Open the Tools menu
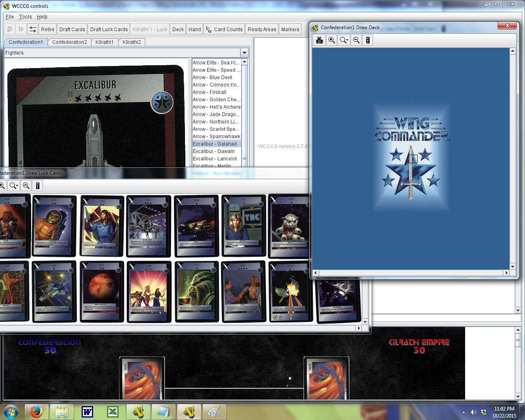This screenshot has width=525, height=420. (25, 17)
